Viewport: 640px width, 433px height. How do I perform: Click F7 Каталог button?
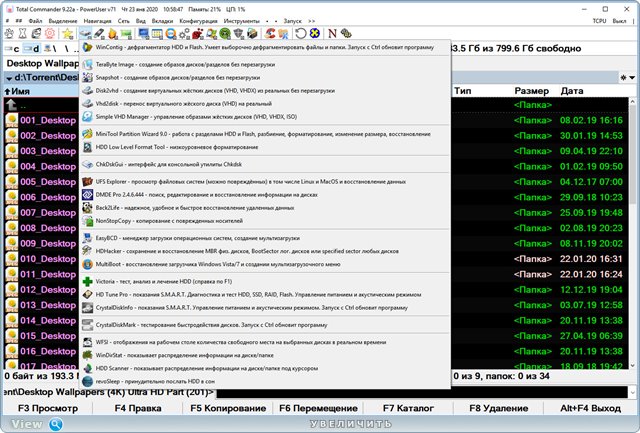click(x=408, y=408)
